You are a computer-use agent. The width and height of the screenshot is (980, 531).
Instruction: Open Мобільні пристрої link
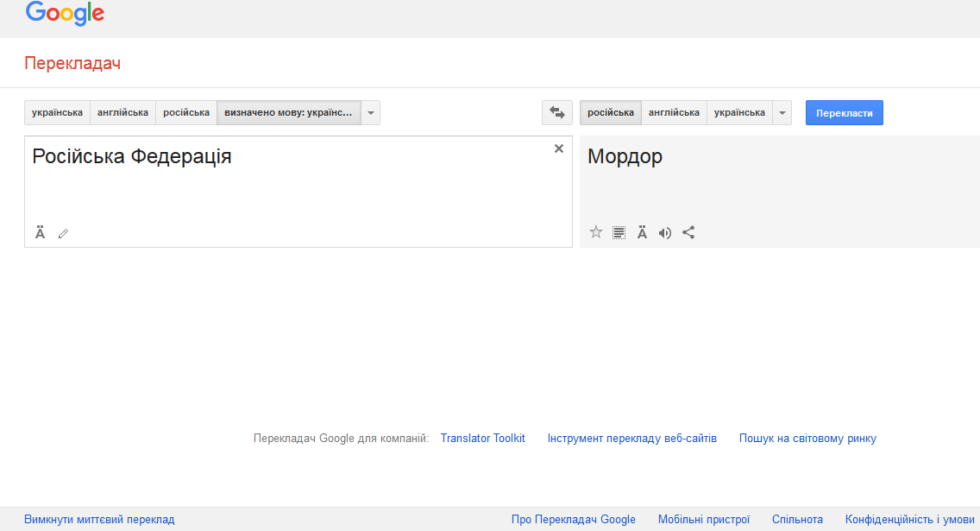click(704, 519)
